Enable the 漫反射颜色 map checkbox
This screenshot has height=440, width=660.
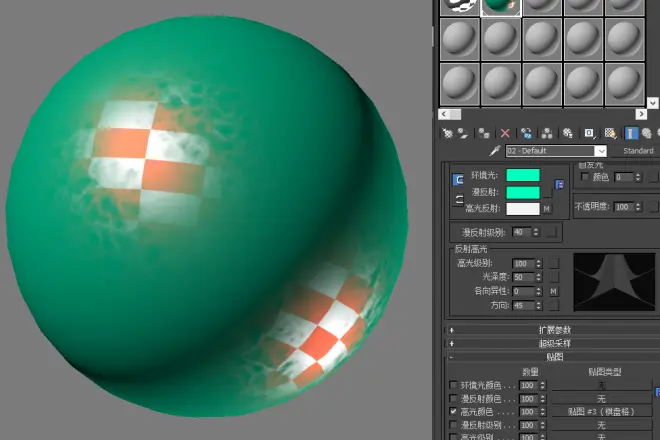(453, 398)
